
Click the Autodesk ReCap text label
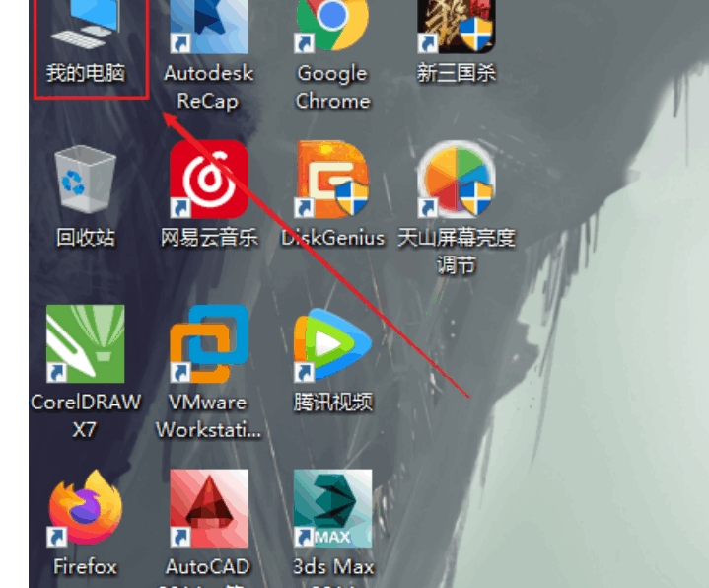[209, 87]
